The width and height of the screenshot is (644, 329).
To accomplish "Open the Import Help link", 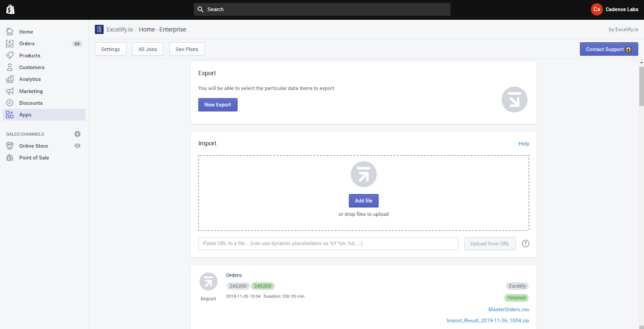I will click(524, 144).
